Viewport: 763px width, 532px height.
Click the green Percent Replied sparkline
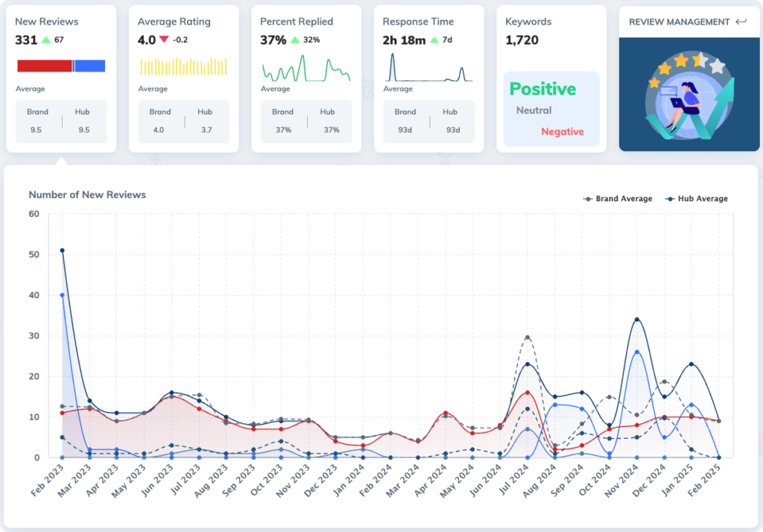pyautogui.click(x=305, y=69)
